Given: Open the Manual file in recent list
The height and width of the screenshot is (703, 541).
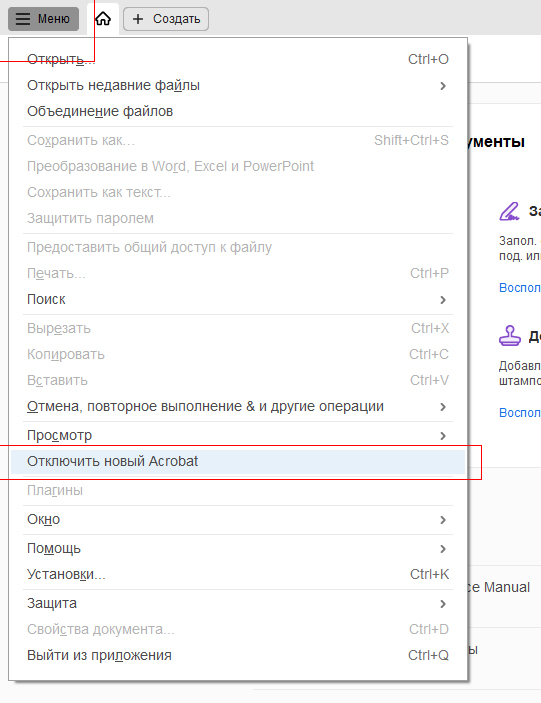Looking at the screenshot, I should point(499,587).
